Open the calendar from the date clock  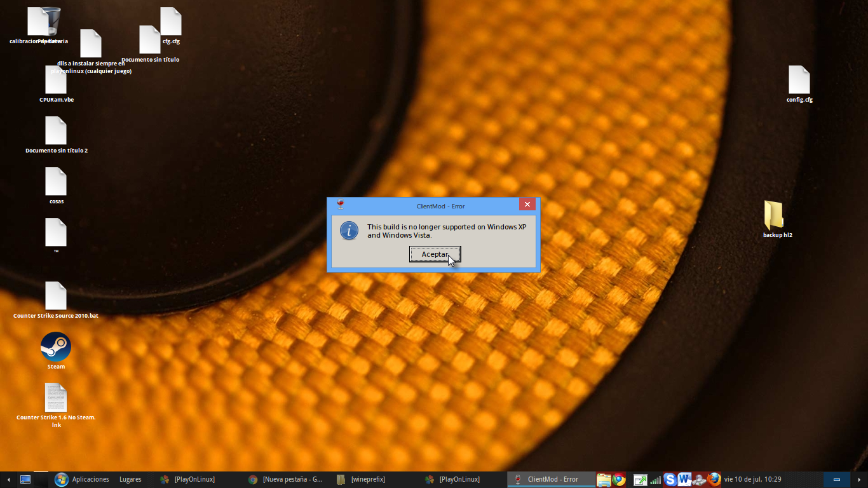tap(752, 480)
